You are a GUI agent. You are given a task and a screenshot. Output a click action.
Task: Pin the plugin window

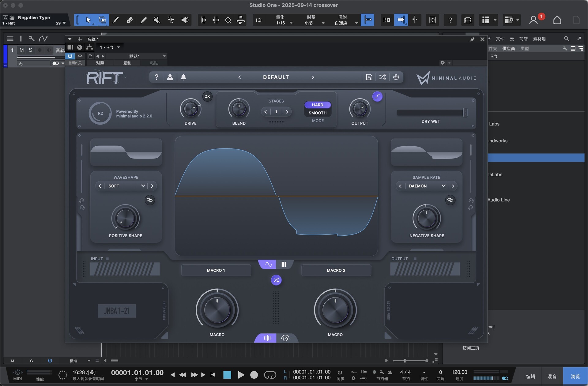(x=472, y=39)
